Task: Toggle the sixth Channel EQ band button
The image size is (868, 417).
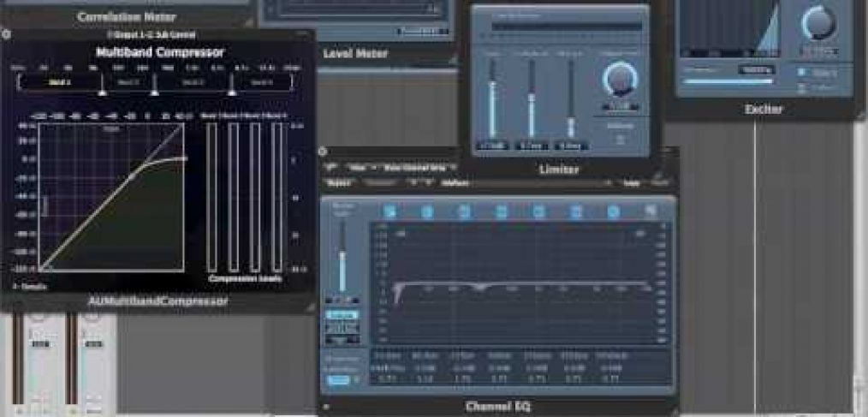Action: (x=576, y=211)
